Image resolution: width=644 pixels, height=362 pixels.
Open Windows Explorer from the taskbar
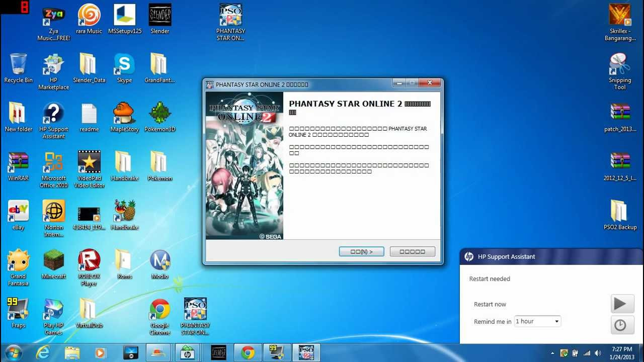coord(72,353)
